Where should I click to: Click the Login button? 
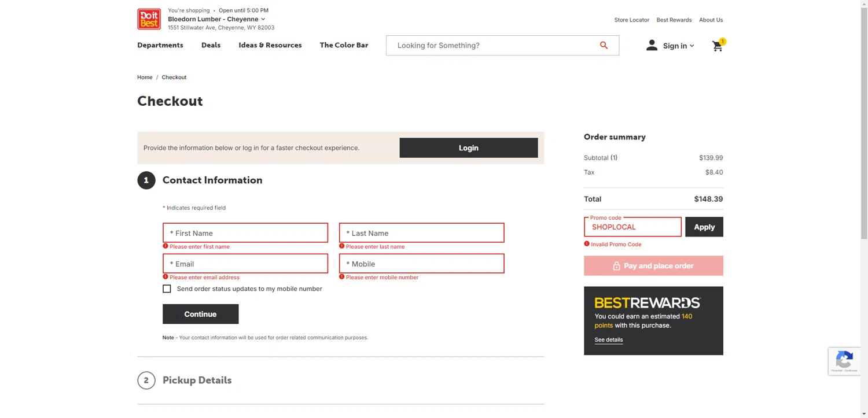tap(469, 147)
